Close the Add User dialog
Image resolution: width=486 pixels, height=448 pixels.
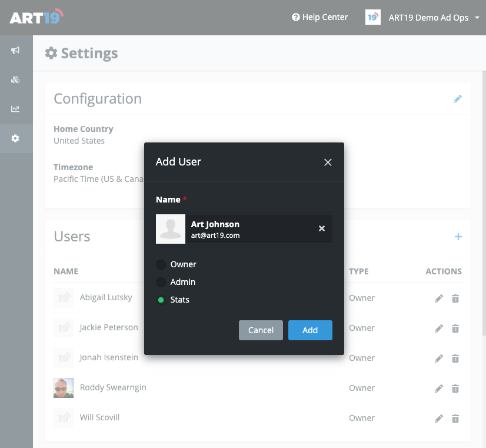pyautogui.click(x=328, y=162)
